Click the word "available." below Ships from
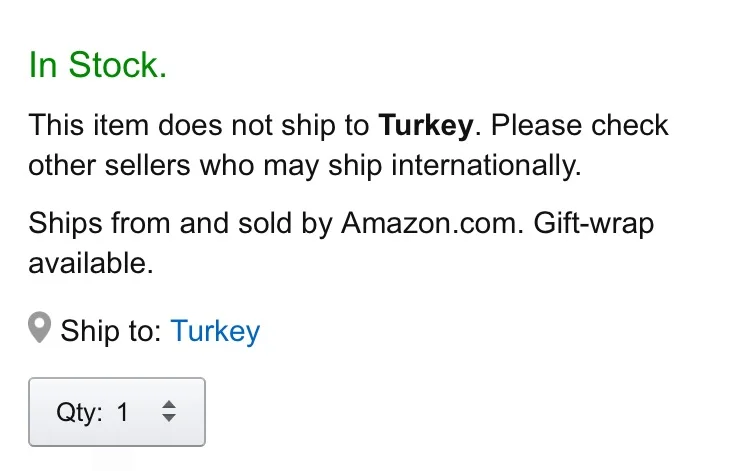The width and height of the screenshot is (750, 471). point(91,263)
